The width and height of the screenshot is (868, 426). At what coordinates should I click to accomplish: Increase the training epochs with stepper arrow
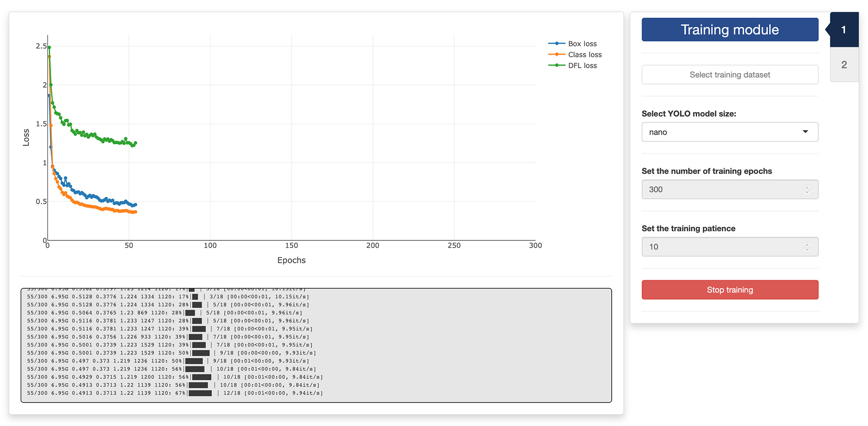point(807,187)
